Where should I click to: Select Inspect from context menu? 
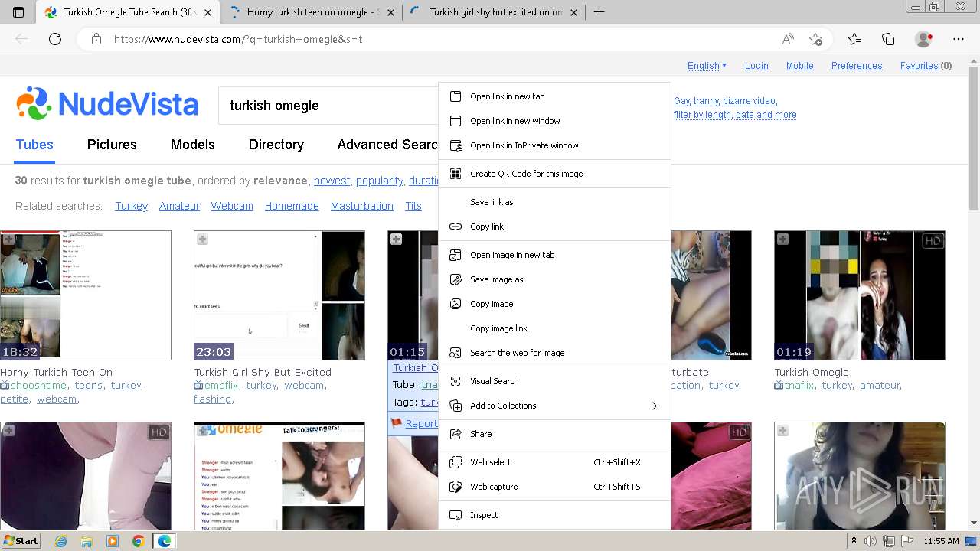(x=554, y=515)
